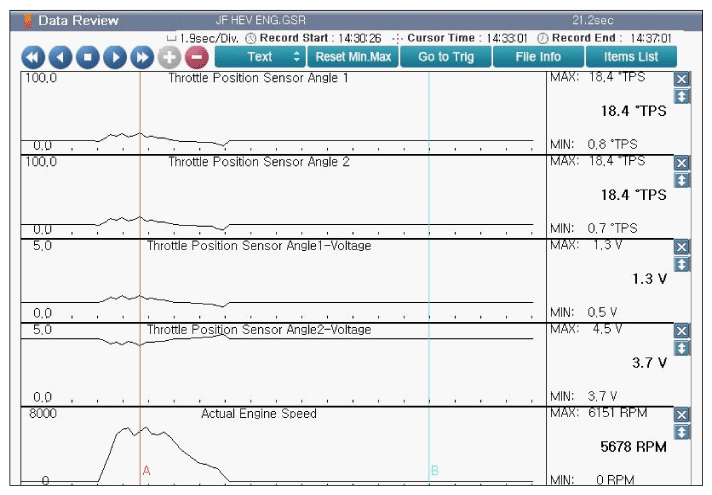Jump to trigger with Go to Trig
Screen dimensions: 712x495
click(446, 57)
